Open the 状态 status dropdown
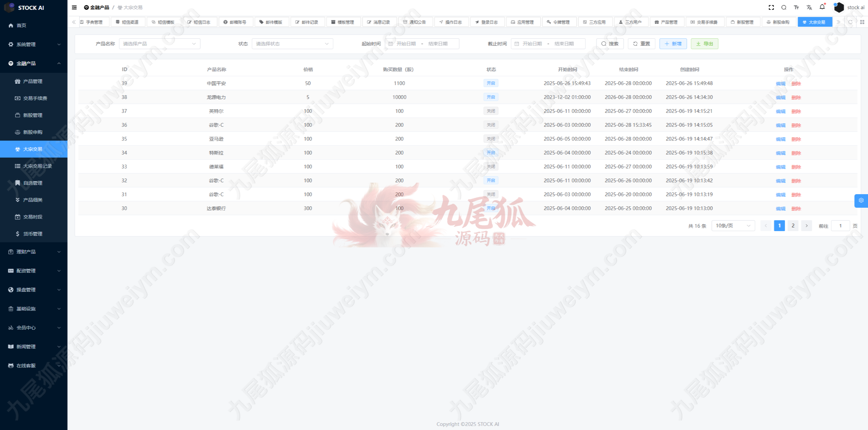Viewport: 868px width, 430px height. click(292, 44)
